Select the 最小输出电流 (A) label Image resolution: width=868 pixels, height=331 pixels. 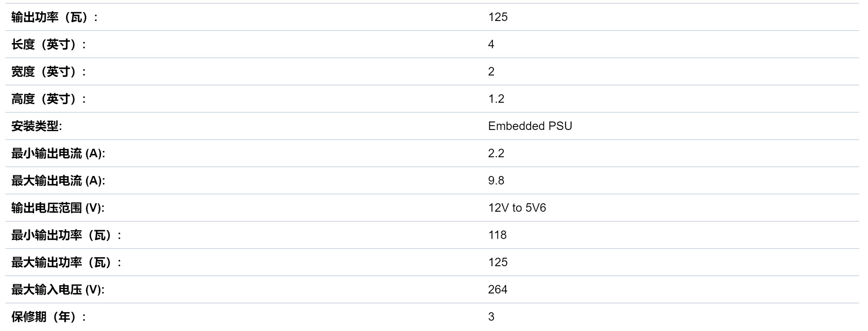pyautogui.click(x=58, y=153)
